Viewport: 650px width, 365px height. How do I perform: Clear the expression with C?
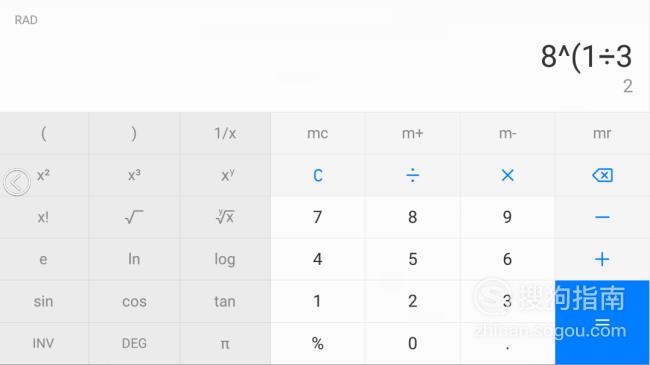318,175
